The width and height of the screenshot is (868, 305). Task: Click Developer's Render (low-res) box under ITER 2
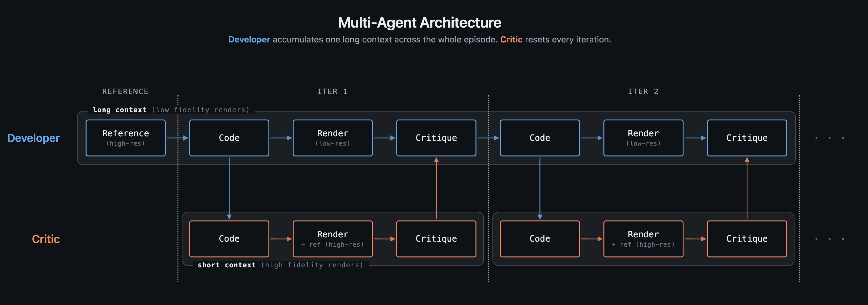pos(643,138)
